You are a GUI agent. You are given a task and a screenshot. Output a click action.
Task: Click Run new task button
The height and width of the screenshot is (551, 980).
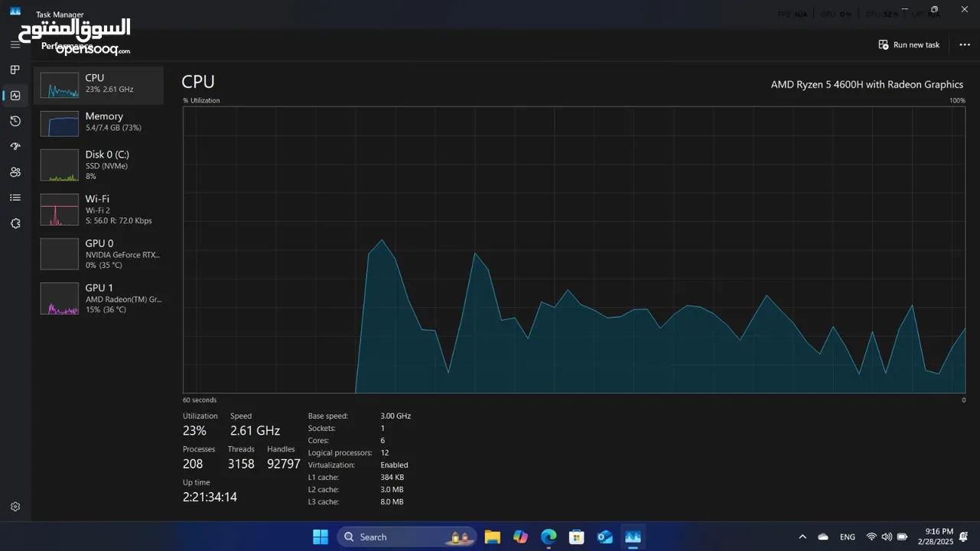(x=909, y=45)
